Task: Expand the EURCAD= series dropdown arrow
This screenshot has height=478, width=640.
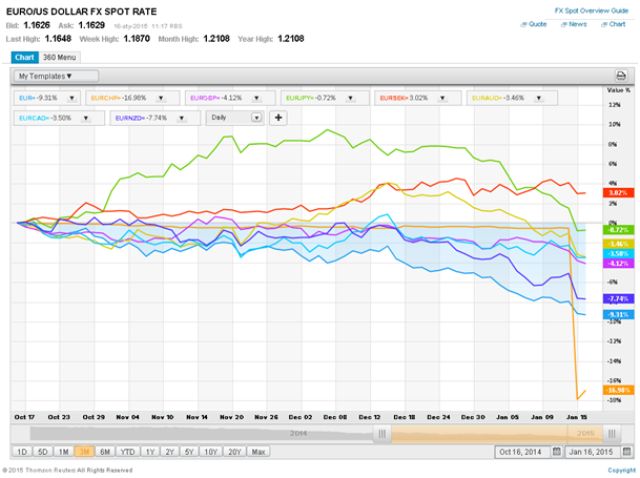Action: (x=86, y=118)
